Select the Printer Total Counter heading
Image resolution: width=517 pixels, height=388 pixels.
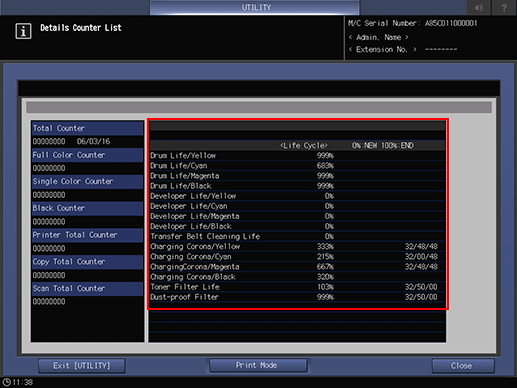click(x=87, y=235)
